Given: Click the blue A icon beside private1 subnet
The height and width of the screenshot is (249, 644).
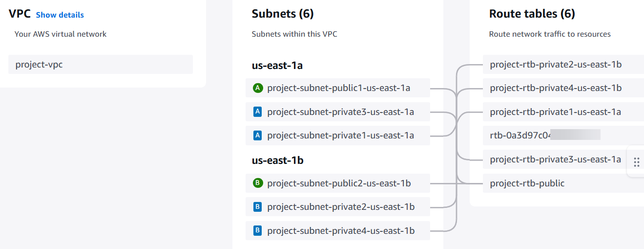Looking at the screenshot, I should coord(258,136).
